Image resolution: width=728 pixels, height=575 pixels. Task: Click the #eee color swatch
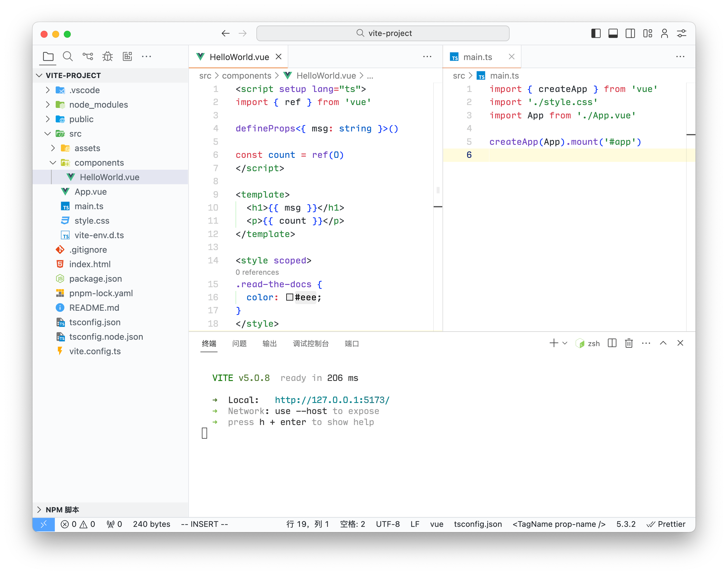pos(289,297)
